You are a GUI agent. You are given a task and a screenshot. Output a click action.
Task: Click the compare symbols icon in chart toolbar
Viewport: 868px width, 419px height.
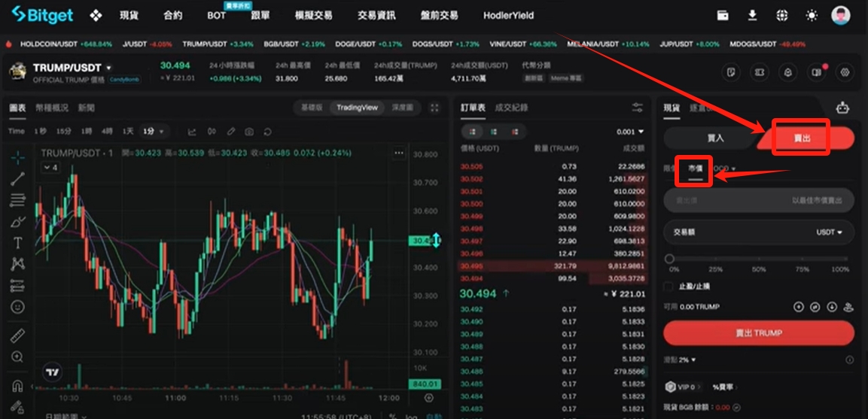(x=211, y=132)
